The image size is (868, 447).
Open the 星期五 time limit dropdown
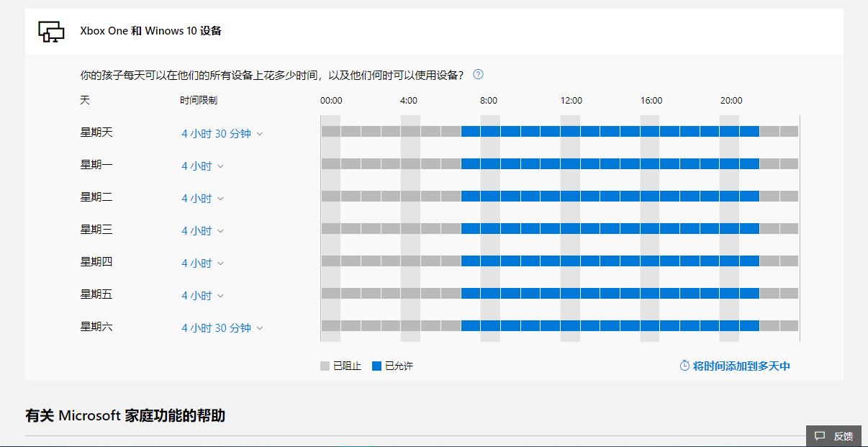pos(202,294)
